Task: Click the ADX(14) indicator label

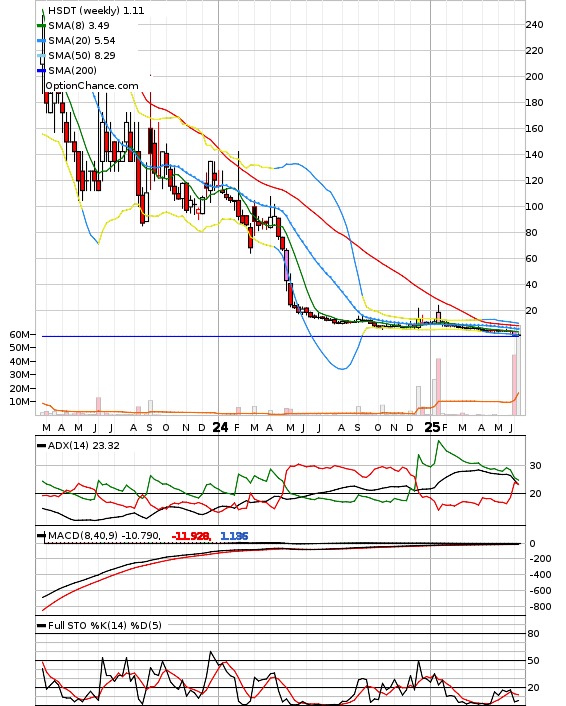Action: click(84, 445)
